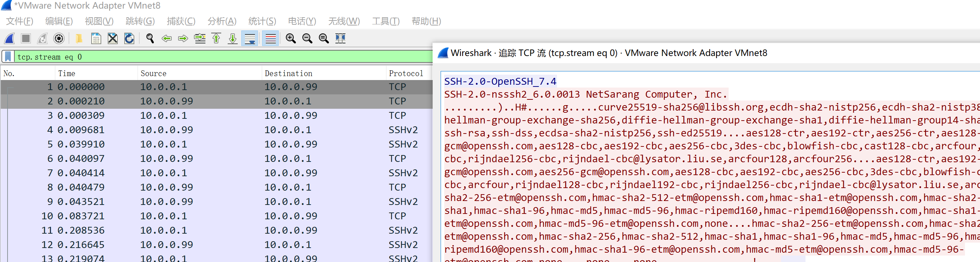Select packet 1 at time 0.000000
The width and height of the screenshot is (980, 262).
click(217, 87)
